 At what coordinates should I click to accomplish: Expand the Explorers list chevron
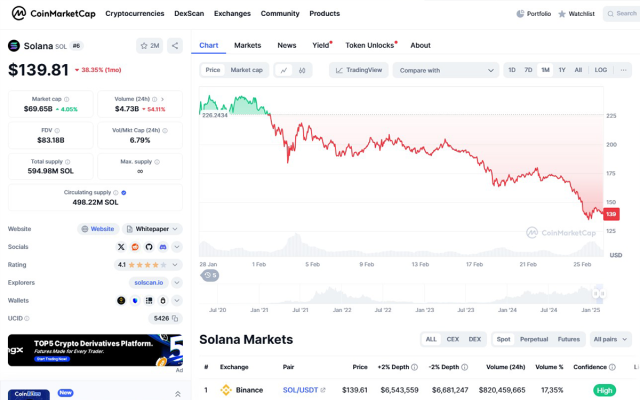click(177, 282)
